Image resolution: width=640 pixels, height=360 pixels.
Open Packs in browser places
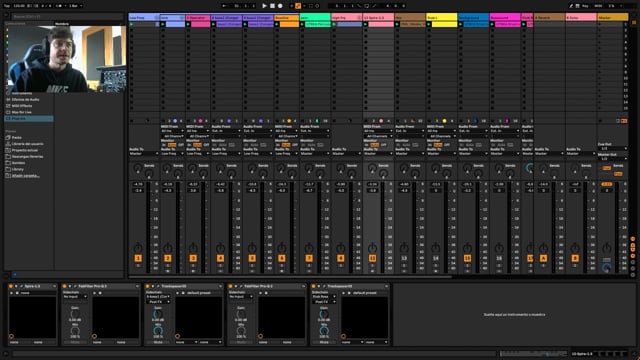tap(17, 138)
